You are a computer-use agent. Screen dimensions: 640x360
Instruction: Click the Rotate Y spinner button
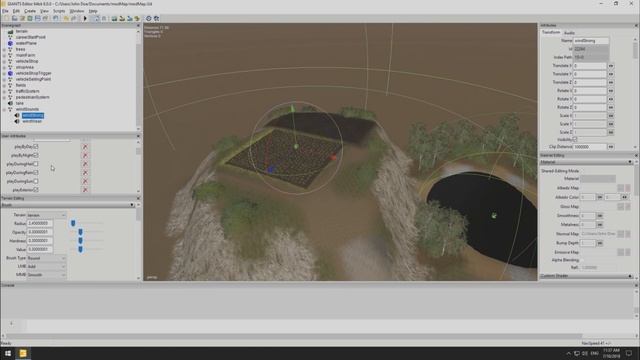tap(611, 99)
